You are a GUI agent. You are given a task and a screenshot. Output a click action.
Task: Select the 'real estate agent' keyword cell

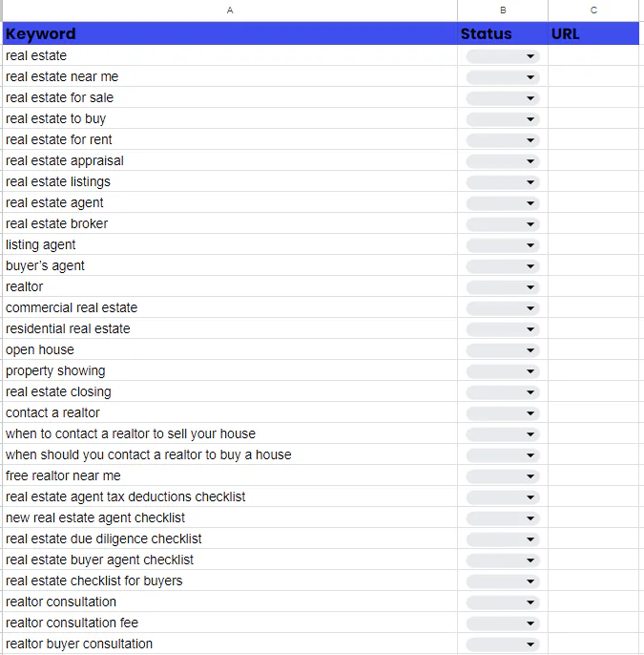tap(230, 202)
